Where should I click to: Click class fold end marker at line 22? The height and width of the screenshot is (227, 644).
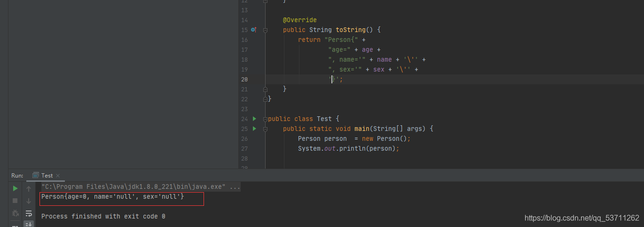click(265, 99)
